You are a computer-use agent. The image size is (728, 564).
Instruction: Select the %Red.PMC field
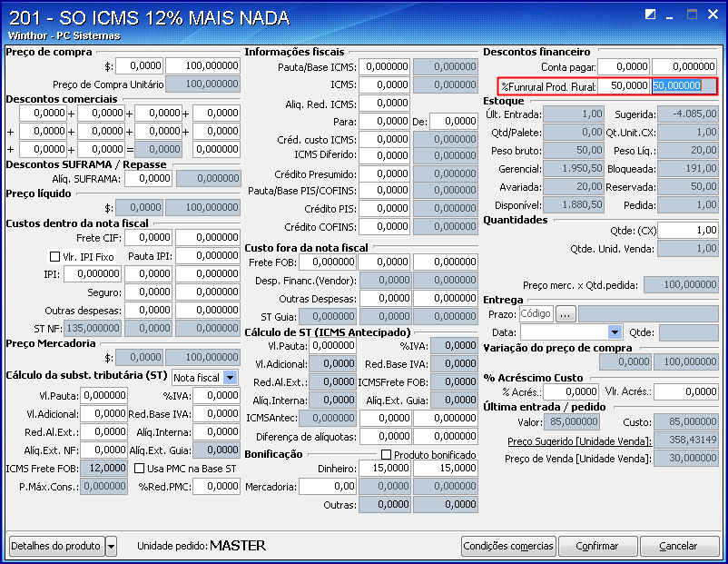216,487
